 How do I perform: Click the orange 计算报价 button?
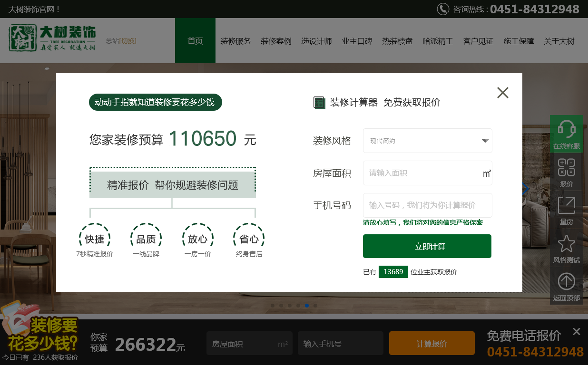[x=432, y=344]
